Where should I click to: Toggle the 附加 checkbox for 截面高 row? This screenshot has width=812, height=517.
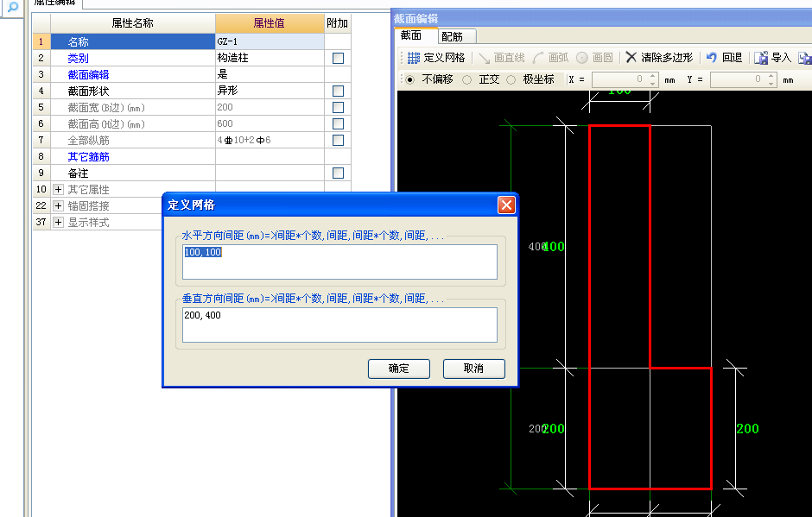pyautogui.click(x=338, y=123)
